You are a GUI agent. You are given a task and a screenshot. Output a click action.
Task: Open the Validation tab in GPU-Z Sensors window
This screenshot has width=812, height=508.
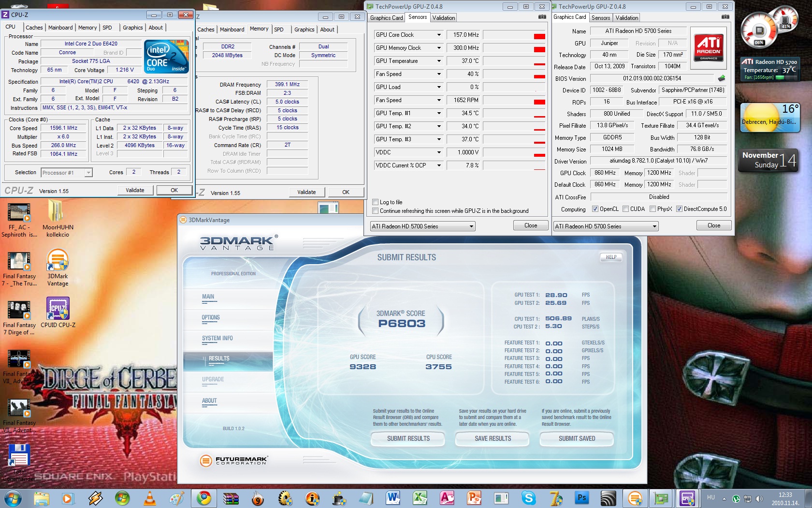(x=444, y=18)
